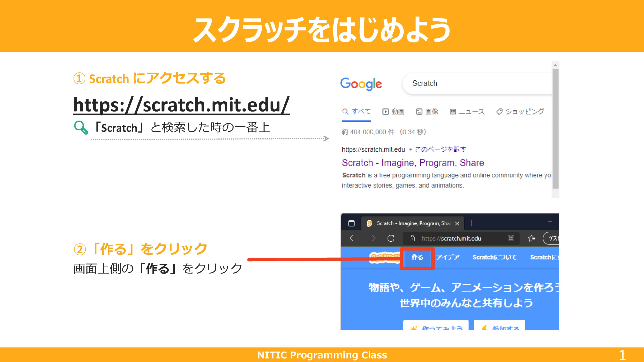Image resolution: width=644 pixels, height=362 pixels.
Task: Click 作る in the Scratch menu
Action: (417, 258)
